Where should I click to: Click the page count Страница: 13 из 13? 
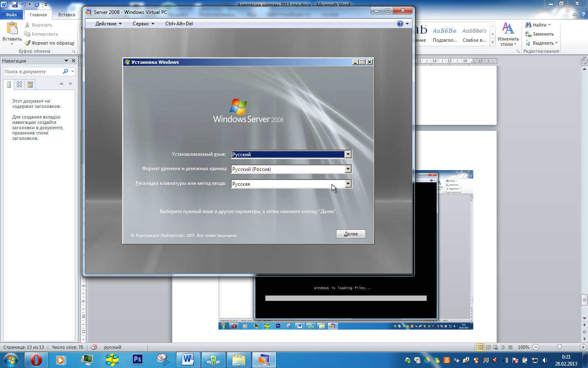(x=24, y=347)
